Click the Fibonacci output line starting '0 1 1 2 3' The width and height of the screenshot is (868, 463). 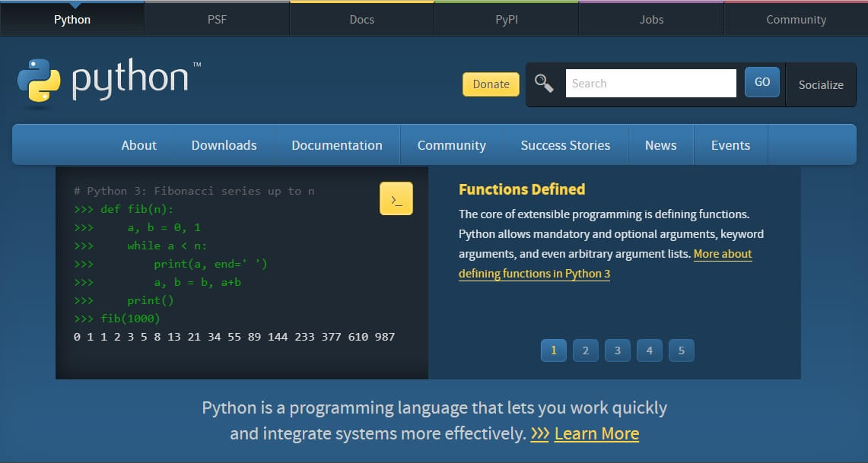pos(234,337)
